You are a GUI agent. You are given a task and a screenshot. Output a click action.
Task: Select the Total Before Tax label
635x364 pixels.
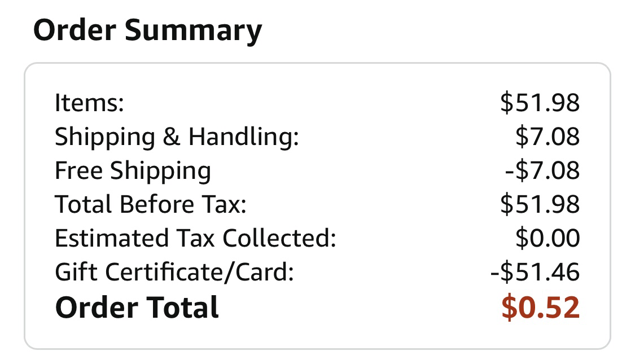point(151,204)
